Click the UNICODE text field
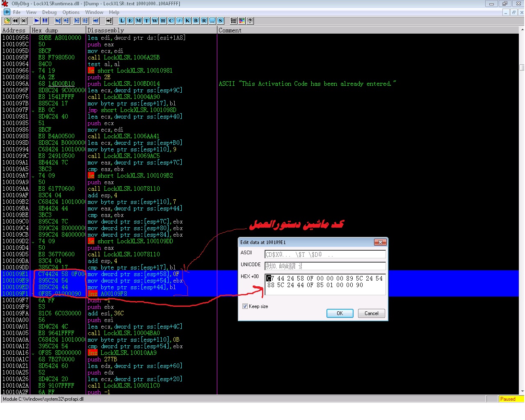Image resolution: width=525 pixels, height=420 pixels. click(x=325, y=266)
